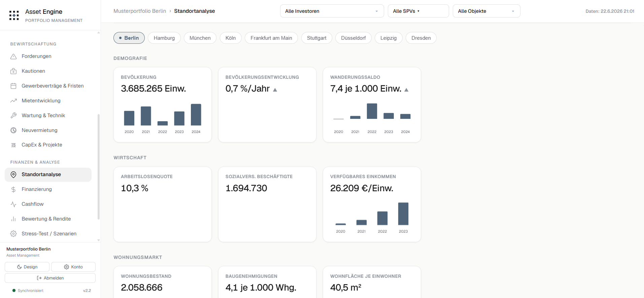Image resolution: width=644 pixels, height=298 pixels.
Task: Click the Bevölkerung value 3.685.265 Einw.
Action: click(x=154, y=89)
